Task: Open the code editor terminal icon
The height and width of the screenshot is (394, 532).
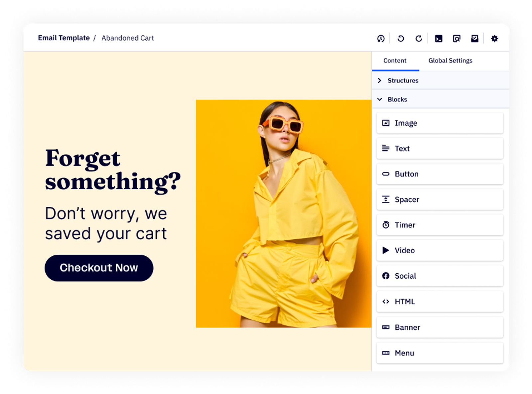Action: [439, 39]
